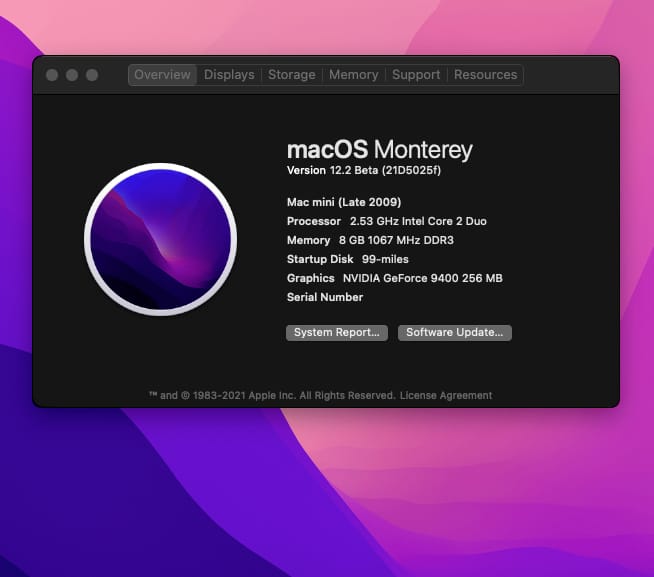654x577 pixels.
Task: Click the Serial Number label
Action: click(325, 297)
